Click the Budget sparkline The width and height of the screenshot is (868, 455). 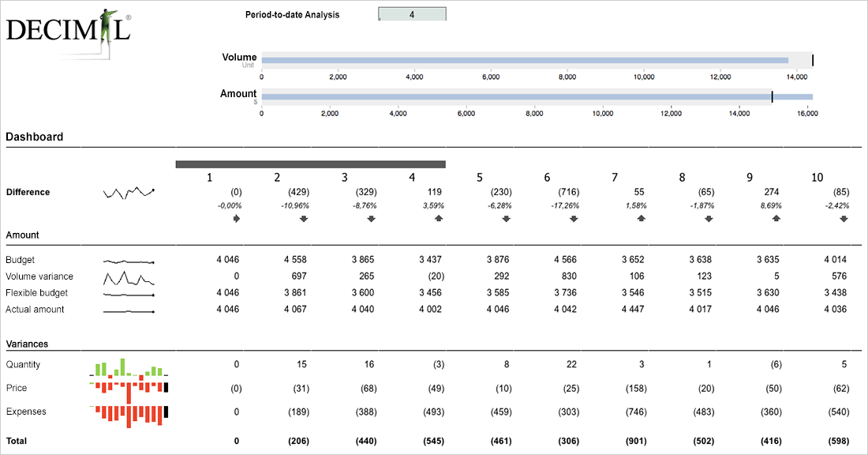129,261
